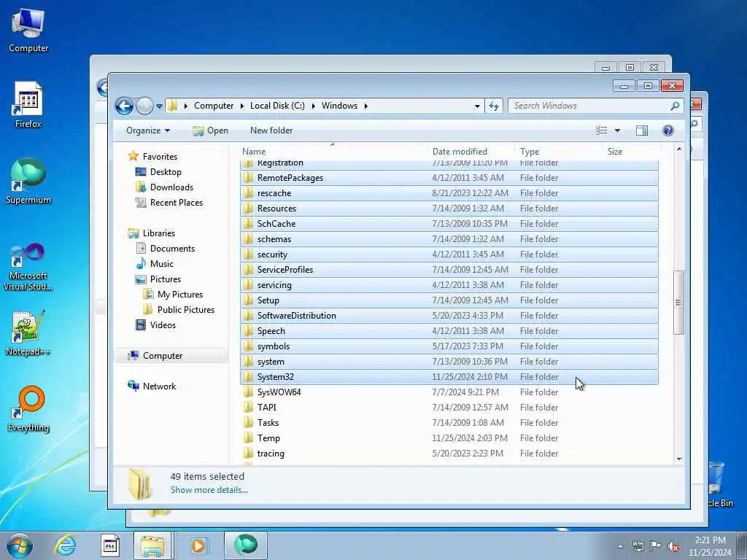Open the Windows Start button

click(20, 545)
